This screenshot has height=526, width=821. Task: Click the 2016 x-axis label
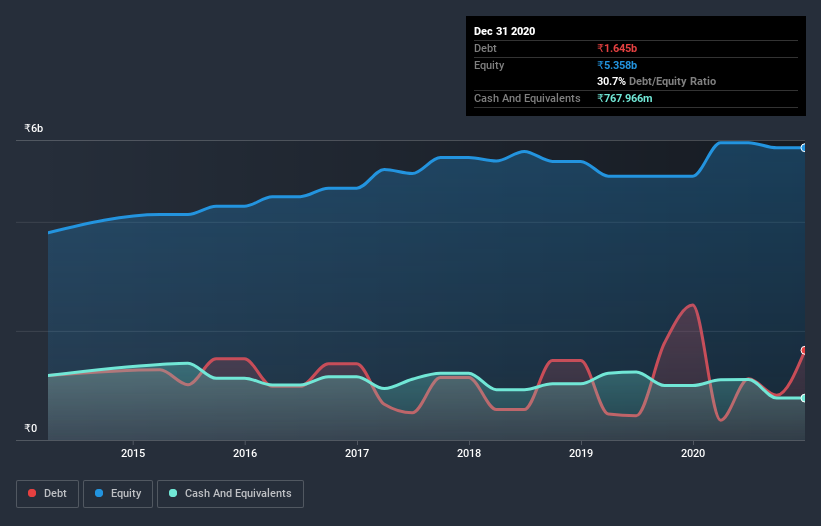(245, 453)
